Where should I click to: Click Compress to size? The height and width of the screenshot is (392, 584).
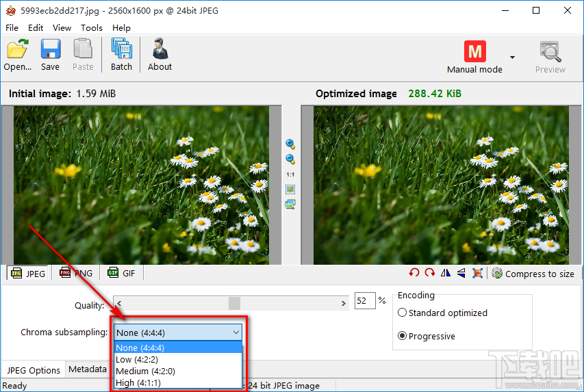click(x=533, y=274)
